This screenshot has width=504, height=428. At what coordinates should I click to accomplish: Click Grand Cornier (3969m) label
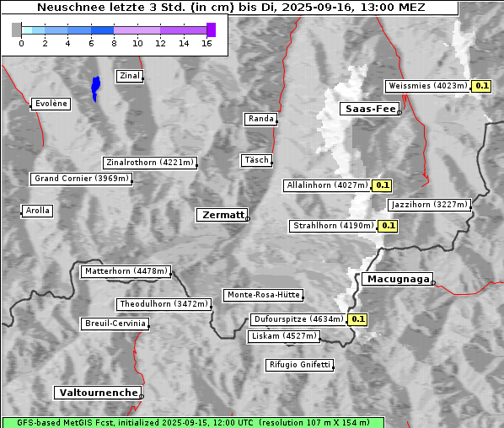click(81, 179)
